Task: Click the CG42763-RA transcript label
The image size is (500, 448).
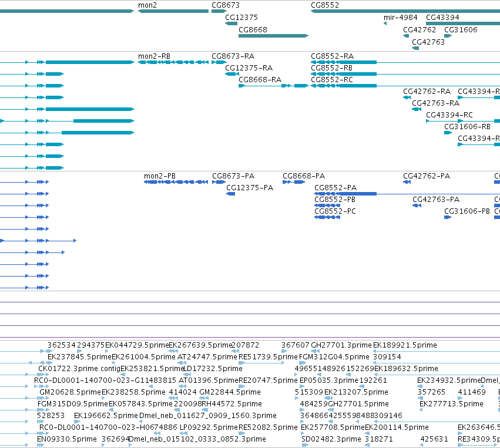Action: [435, 103]
